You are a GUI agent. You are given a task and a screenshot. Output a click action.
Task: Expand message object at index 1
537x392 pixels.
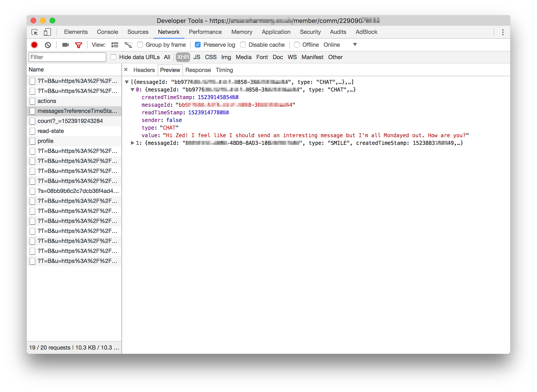(132, 143)
